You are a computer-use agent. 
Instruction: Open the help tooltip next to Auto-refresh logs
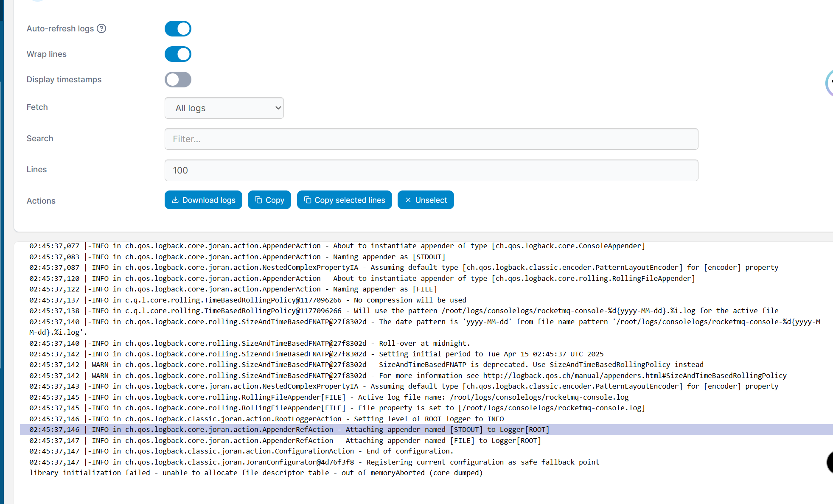pos(101,28)
